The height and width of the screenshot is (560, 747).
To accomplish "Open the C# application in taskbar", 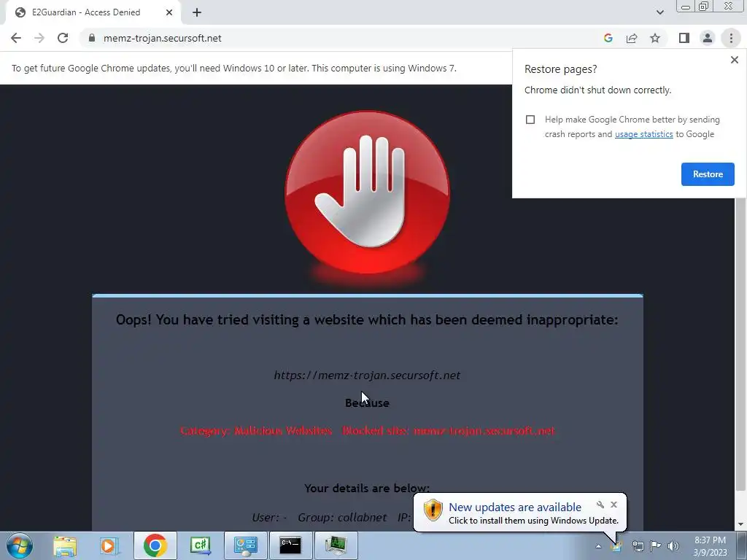I will (x=200, y=545).
